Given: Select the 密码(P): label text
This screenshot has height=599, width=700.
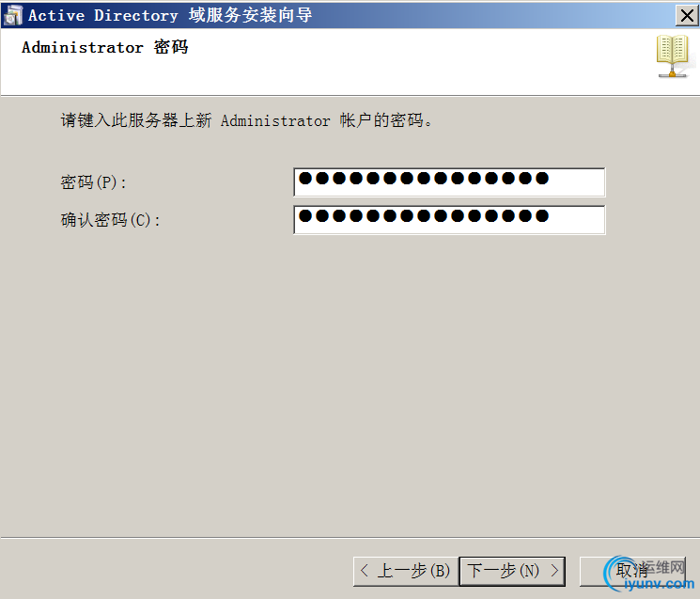Looking at the screenshot, I should point(93,182).
